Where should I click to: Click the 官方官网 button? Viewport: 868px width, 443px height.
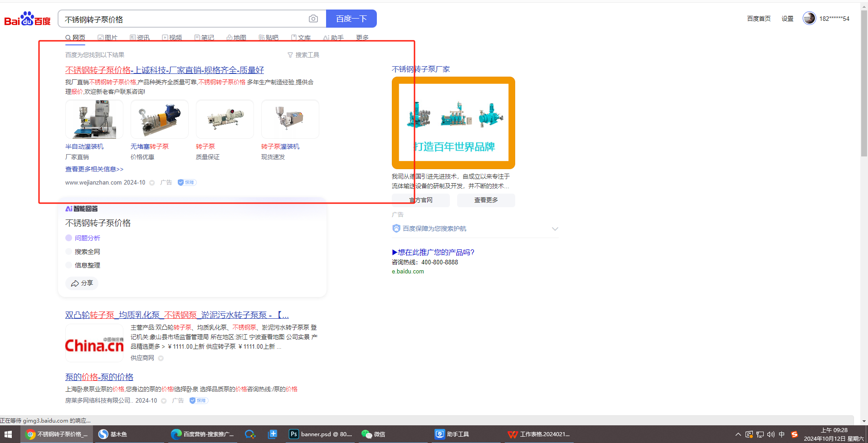pyautogui.click(x=421, y=200)
